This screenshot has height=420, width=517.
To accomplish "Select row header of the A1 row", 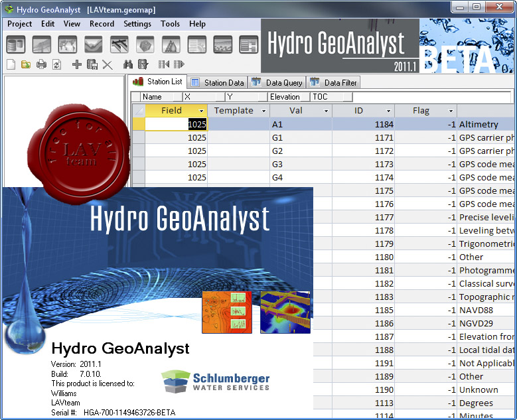I will [139, 124].
